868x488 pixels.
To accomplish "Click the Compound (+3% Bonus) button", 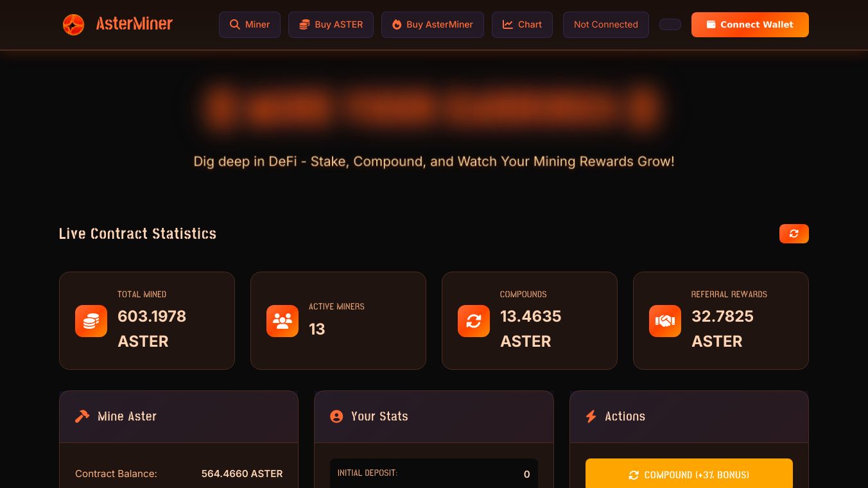I will (689, 474).
